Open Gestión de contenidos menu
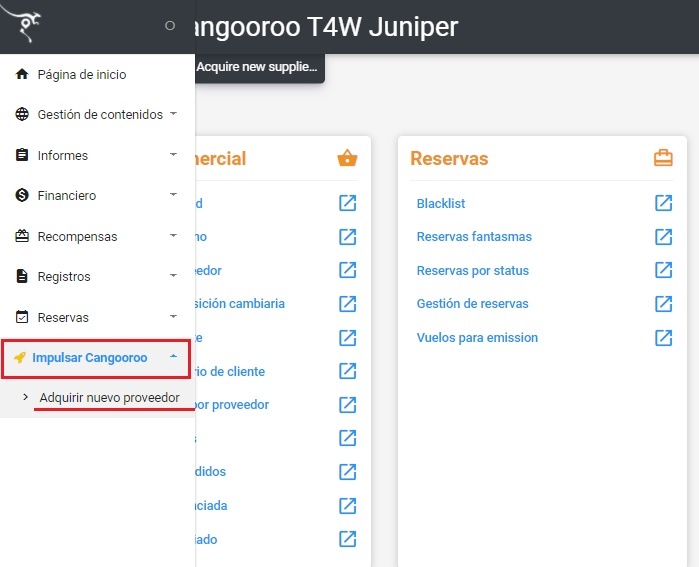The width and height of the screenshot is (699, 567). (x=100, y=115)
